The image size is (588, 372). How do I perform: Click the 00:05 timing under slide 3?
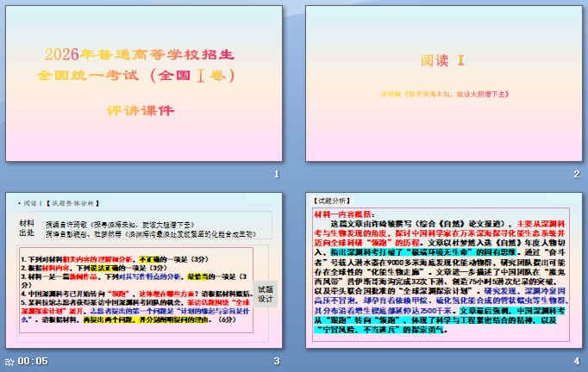click(33, 361)
